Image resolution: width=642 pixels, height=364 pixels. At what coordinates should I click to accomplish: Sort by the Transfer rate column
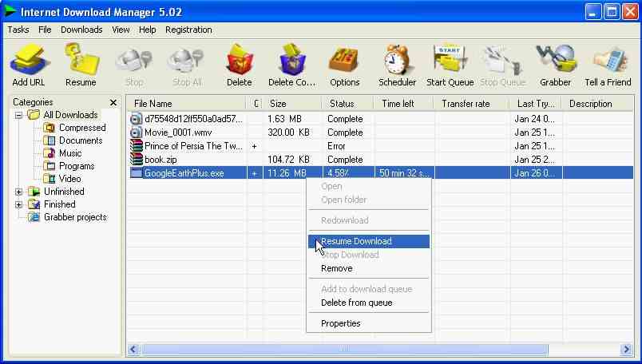pyautogui.click(x=472, y=104)
